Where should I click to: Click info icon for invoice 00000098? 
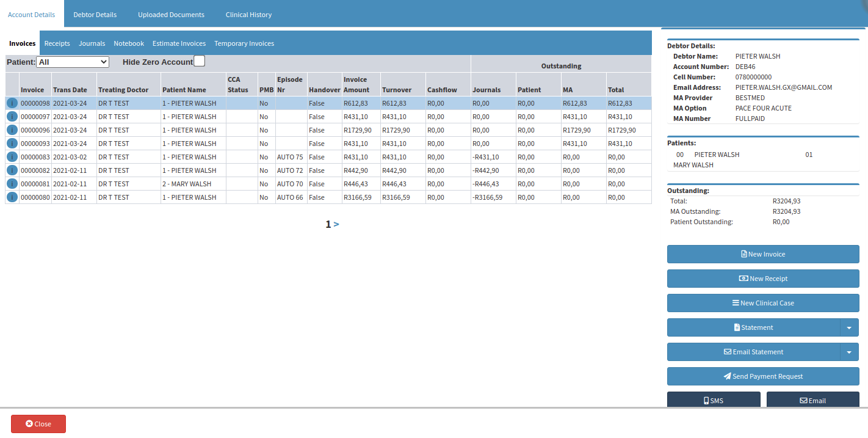(x=12, y=103)
